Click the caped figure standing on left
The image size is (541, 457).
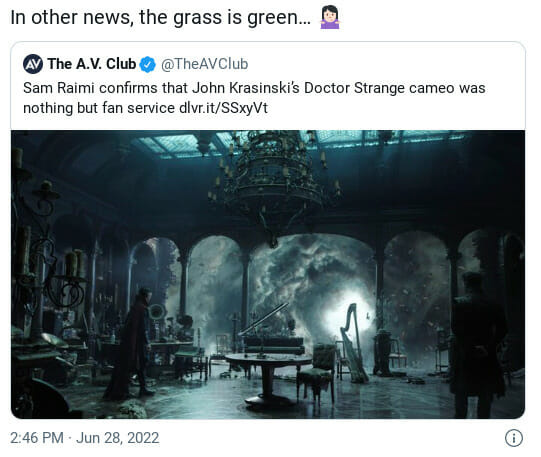(131, 345)
